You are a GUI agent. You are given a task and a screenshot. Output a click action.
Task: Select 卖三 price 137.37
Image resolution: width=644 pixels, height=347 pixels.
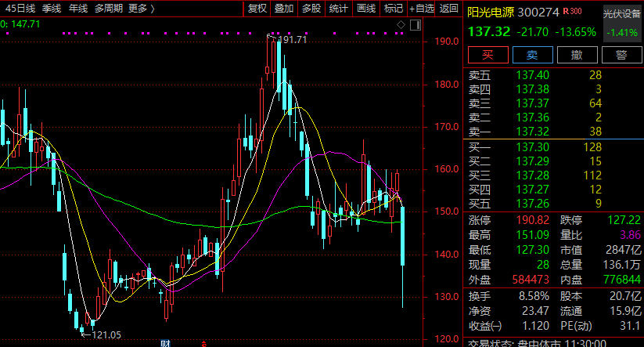pos(532,103)
